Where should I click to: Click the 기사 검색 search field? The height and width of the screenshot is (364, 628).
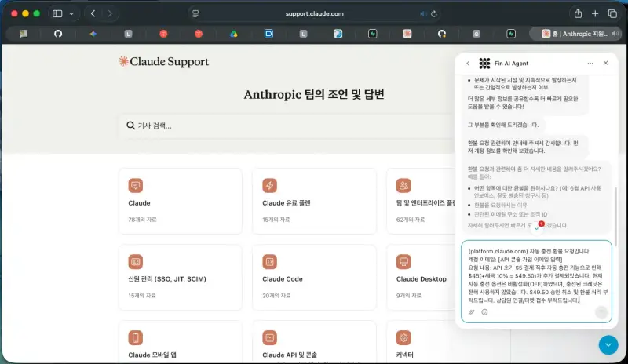coord(287,126)
